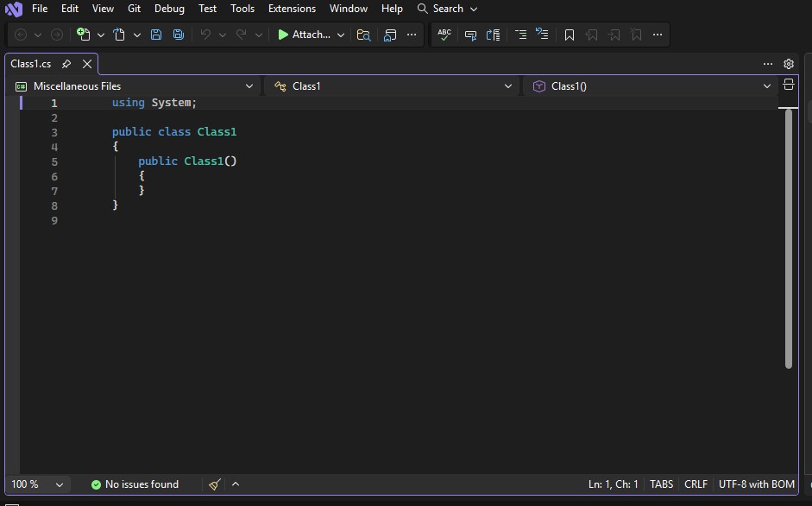The height and width of the screenshot is (506, 812).
Task: Click the CRLF line-ending indicator
Action: (x=696, y=484)
